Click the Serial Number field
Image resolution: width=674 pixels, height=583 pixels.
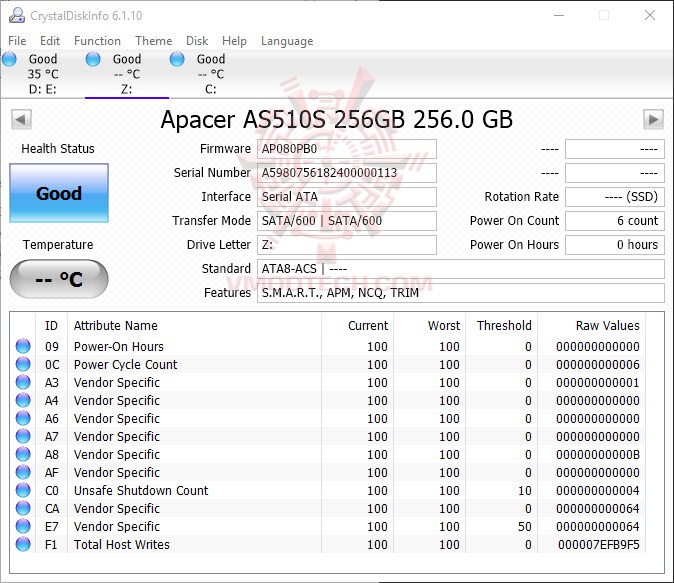pyautogui.click(x=347, y=173)
